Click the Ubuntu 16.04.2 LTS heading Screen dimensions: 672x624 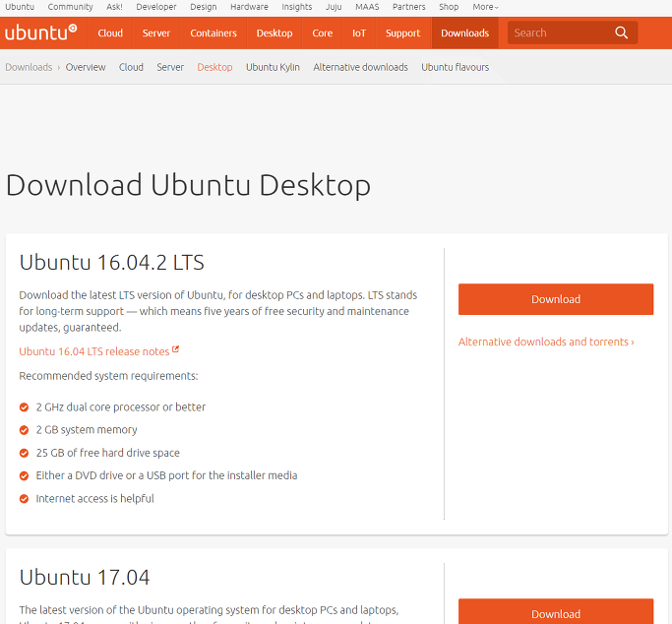tap(112, 262)
